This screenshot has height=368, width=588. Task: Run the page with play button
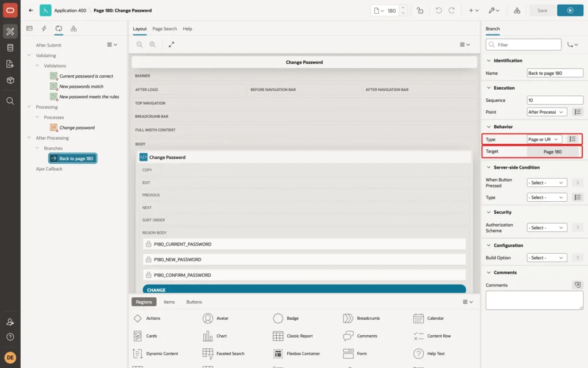pyautogui.click(x=570, y=10)
